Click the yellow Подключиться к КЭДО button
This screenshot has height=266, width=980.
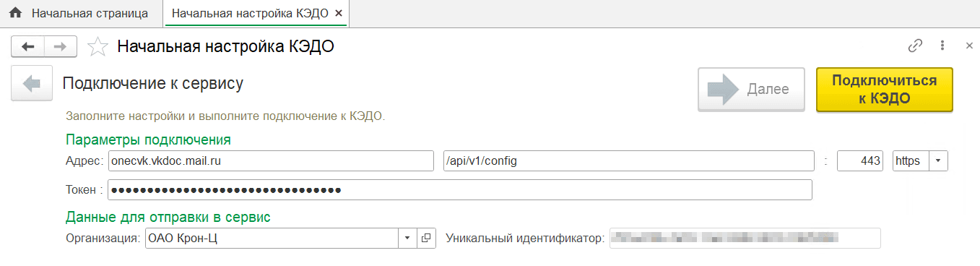tap(884, 89)
